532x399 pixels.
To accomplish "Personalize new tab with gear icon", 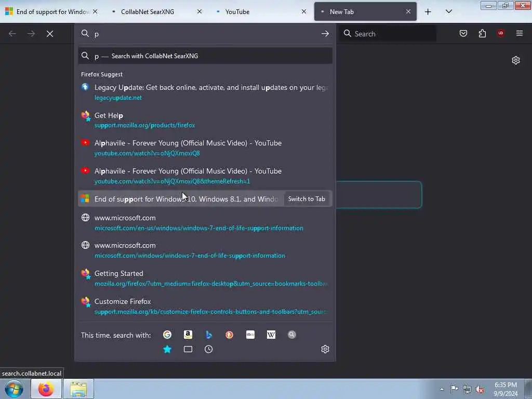I will (x=516, y=60).
